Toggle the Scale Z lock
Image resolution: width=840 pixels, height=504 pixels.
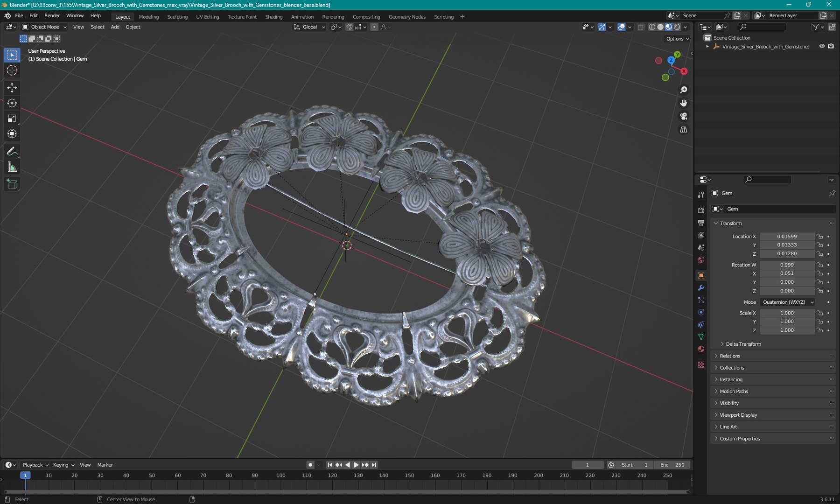click(820, 330)
